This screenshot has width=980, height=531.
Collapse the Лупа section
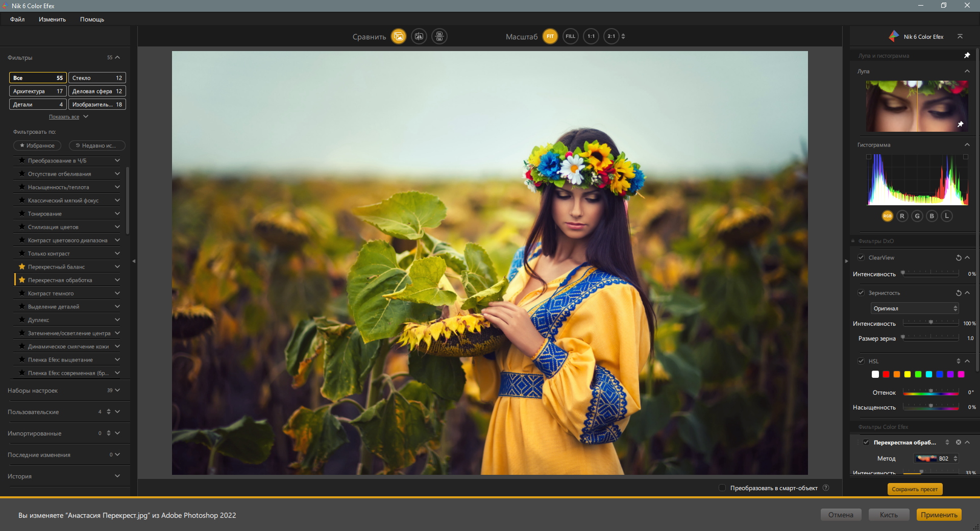click(x=967, y=71)
